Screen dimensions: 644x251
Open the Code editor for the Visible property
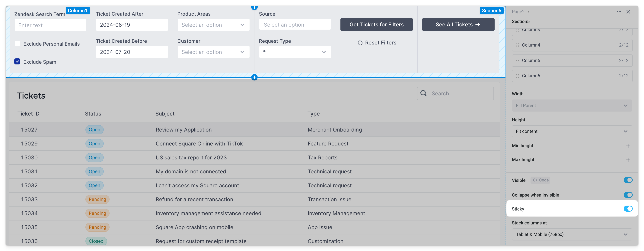(x=540, y=180)
